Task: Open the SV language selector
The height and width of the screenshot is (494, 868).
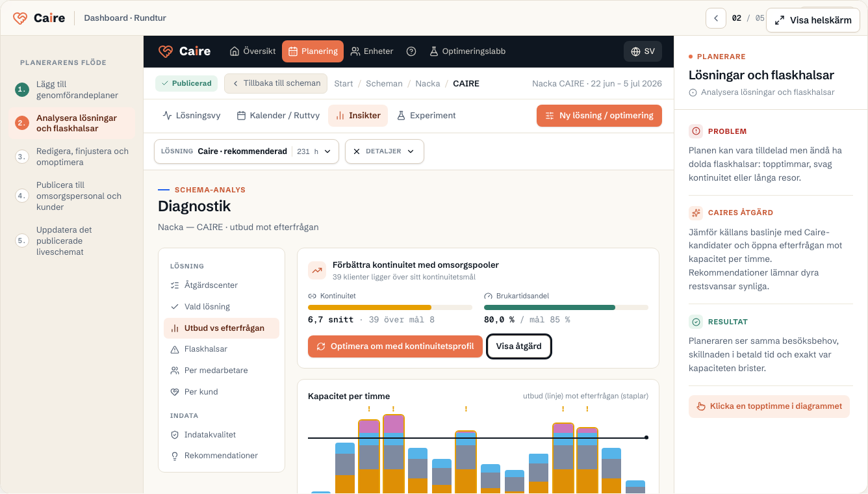Action: [643, 51]
